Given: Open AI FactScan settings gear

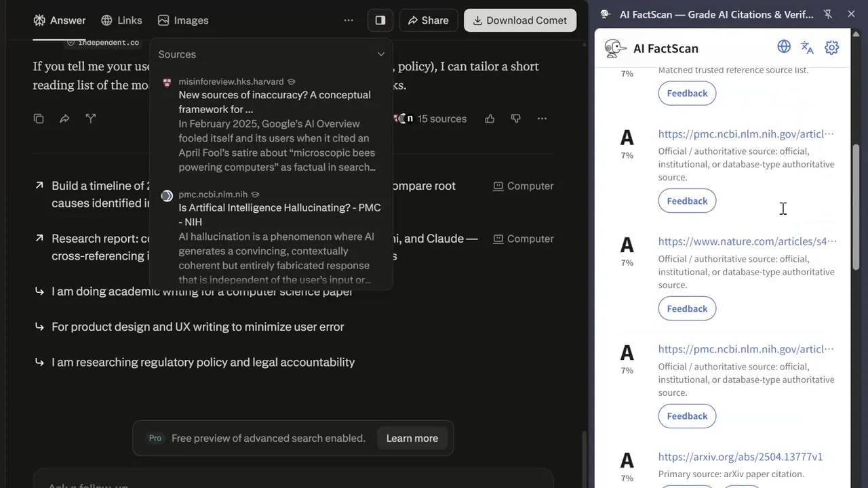Looking at the screenshot, I should click(831, 47).
